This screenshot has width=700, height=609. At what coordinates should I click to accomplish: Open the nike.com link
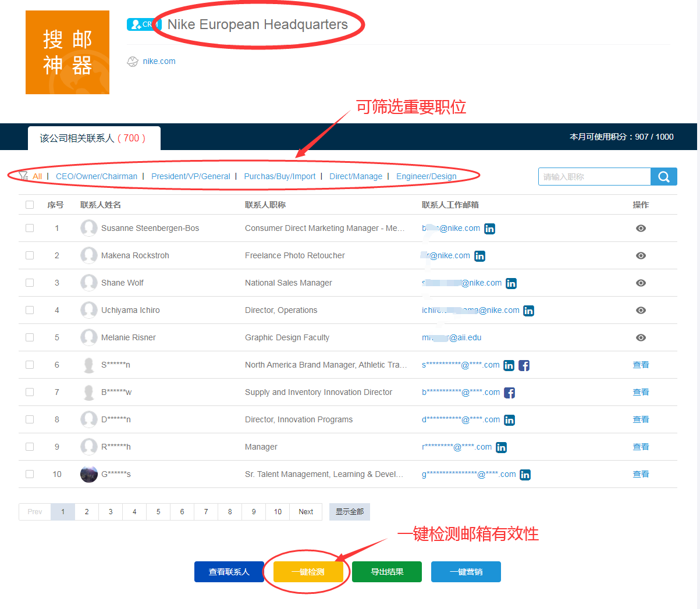[x=159, y=61]
